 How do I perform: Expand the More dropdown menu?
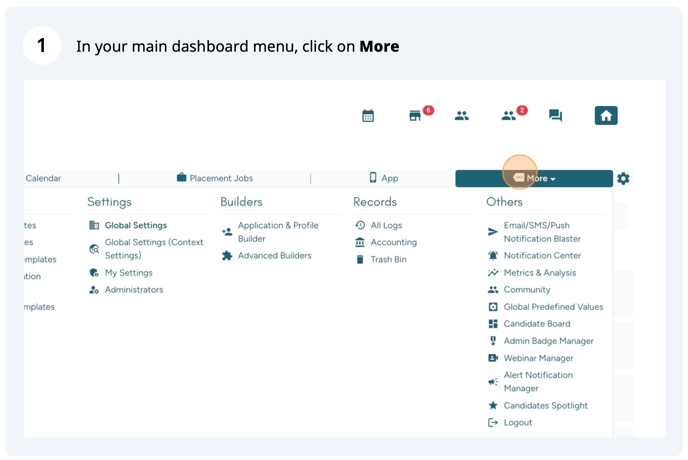(534, 178)
